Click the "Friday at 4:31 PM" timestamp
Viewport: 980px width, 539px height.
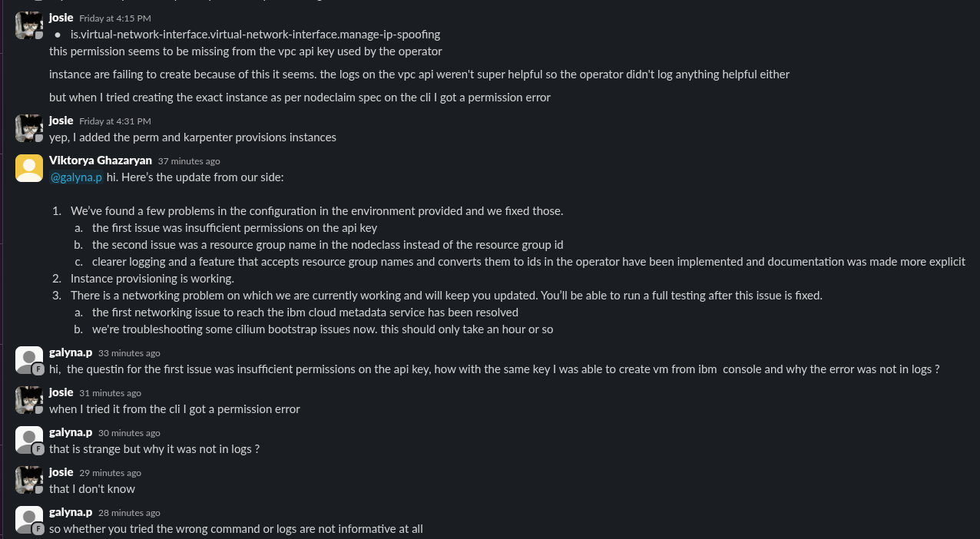click(x=115, y=121)
